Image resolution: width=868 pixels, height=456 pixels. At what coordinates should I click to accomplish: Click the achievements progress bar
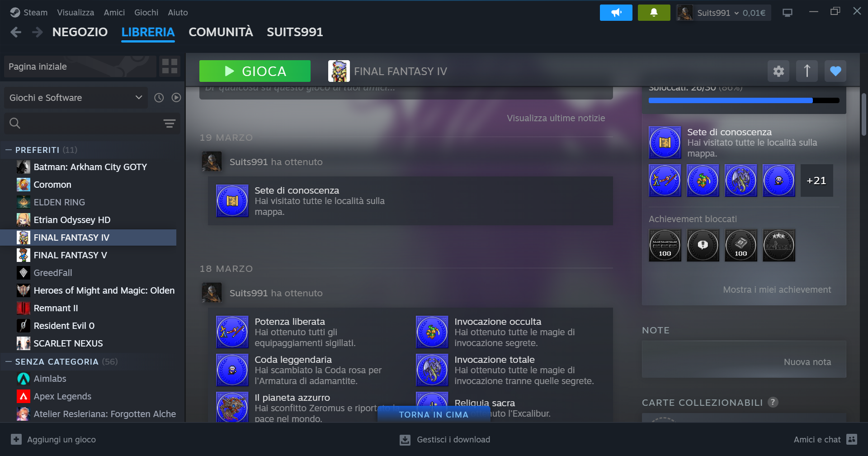[744, 100]
